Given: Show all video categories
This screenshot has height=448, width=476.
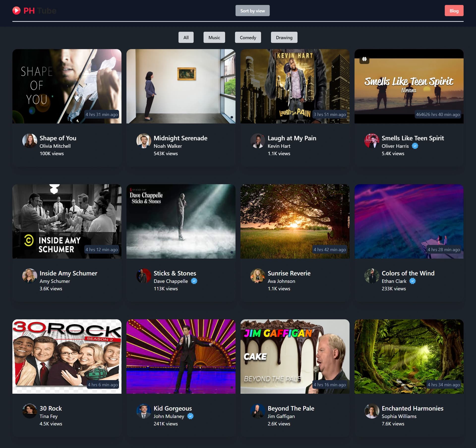Looking at the screenshot, I should point(186,37).
